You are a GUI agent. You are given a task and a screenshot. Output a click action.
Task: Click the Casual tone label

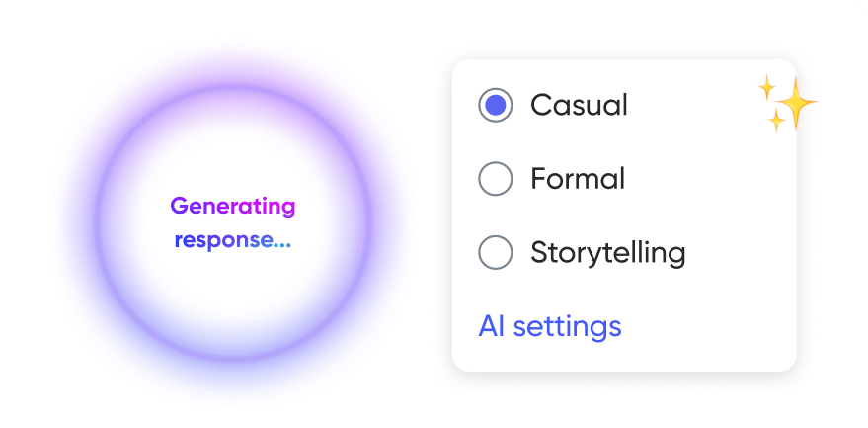579,105
